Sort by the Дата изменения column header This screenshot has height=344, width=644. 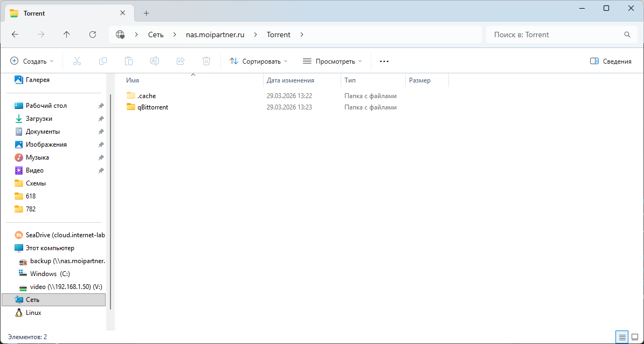pos(290,80)
